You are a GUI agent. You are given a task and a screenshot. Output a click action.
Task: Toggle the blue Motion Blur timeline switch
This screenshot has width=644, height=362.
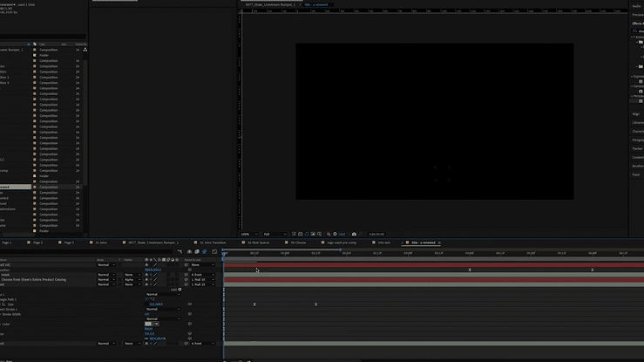pyautogui.click(x=205, y=251)
